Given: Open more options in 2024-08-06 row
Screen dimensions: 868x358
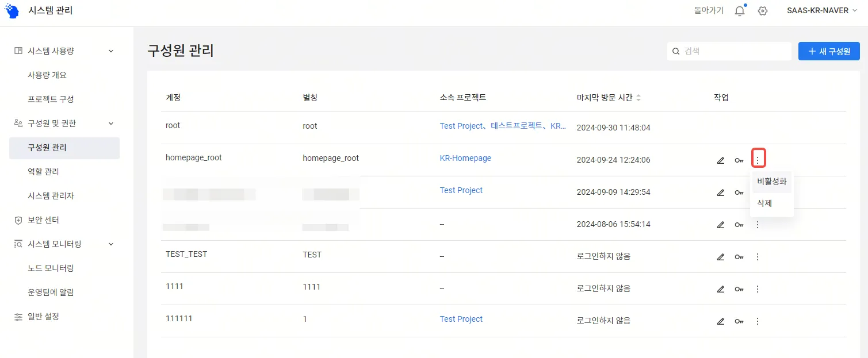Looking at the screenshot, I should 758,225.
